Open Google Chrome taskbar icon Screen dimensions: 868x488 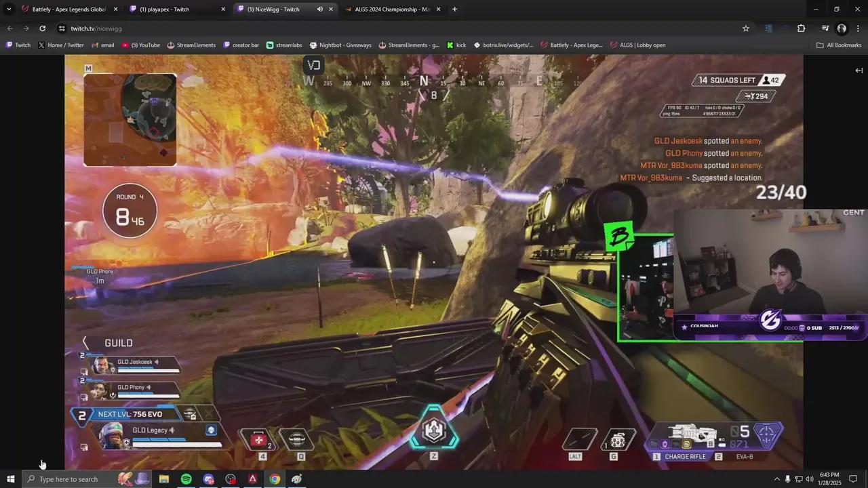[x=275, y=479]
